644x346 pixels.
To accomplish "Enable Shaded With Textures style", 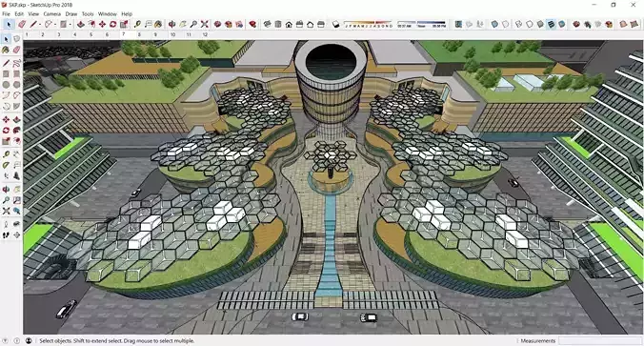I will pyautogui.click(x=552, y=24).
